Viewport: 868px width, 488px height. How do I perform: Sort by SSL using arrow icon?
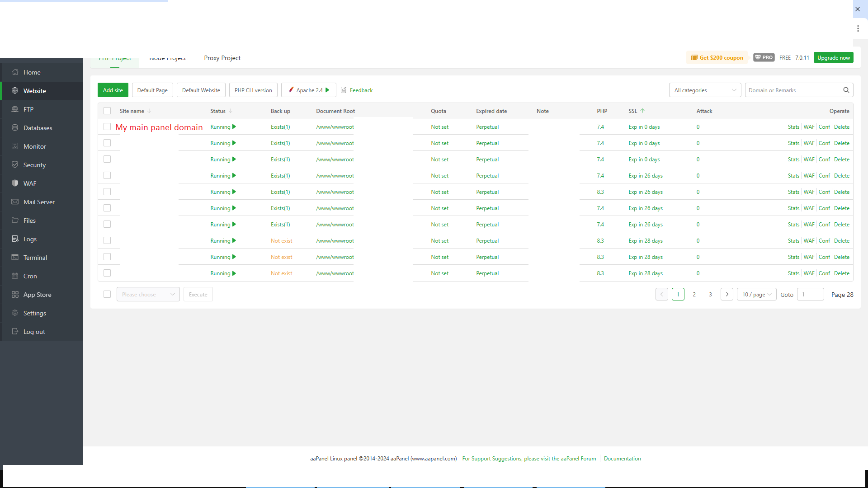(642, 111)
